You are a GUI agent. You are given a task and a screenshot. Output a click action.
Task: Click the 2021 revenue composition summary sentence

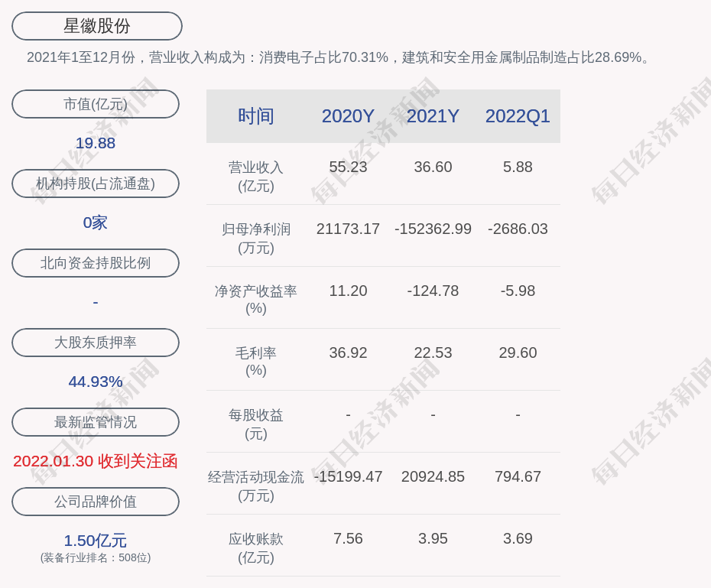[x=339, y=57]
